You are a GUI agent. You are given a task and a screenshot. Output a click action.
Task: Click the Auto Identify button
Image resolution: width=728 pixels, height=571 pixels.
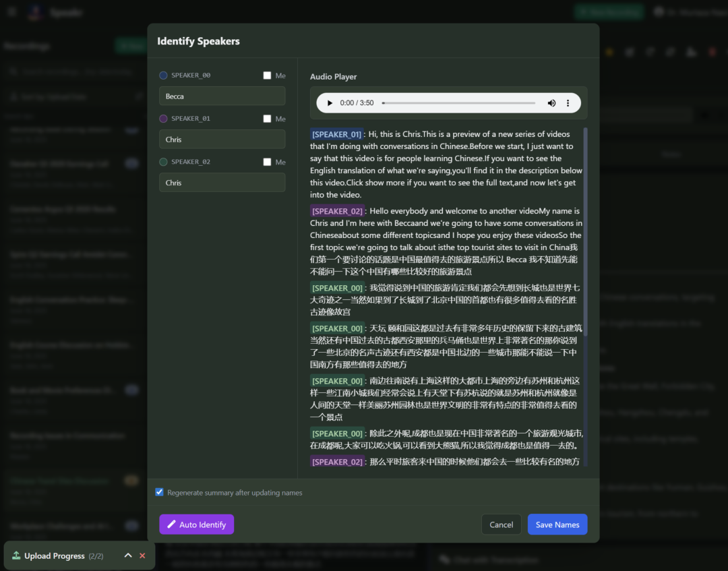point(196,524)
